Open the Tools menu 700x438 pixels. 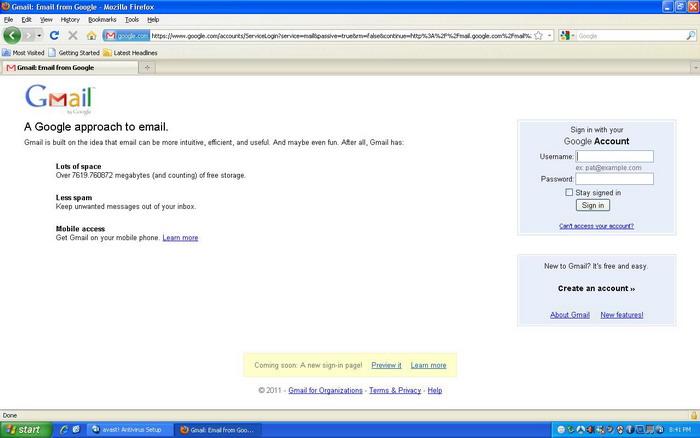(132, 20)
